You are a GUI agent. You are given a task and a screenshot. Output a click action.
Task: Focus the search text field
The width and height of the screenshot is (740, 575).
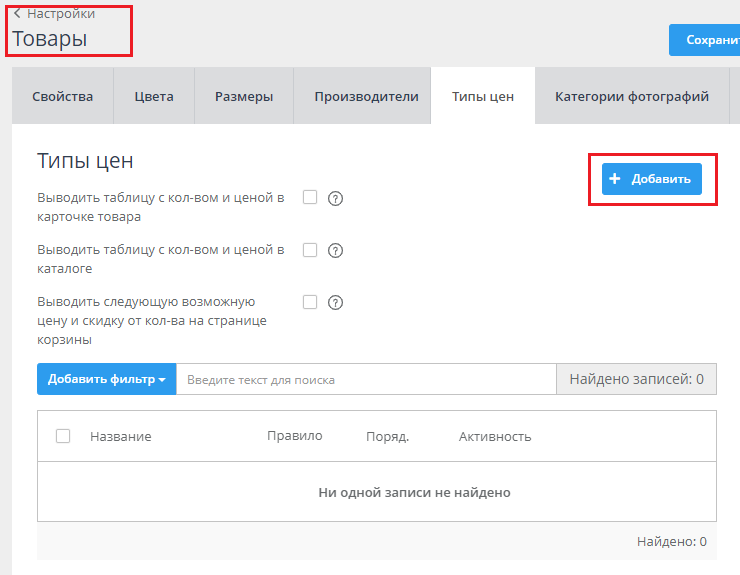(366, 380)
